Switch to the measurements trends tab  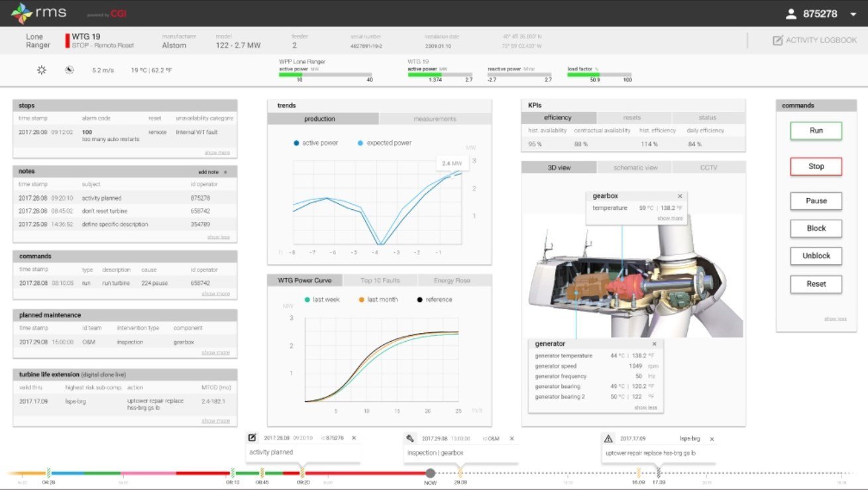tap(435, 119)
